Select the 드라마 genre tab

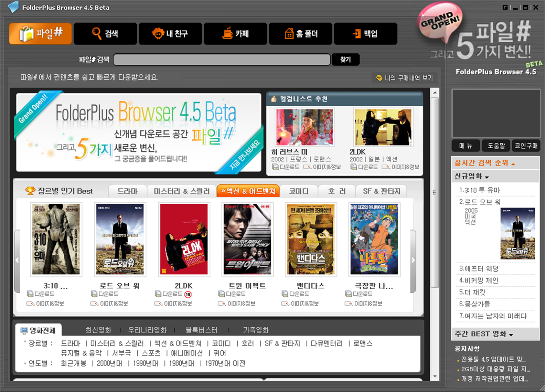[x=127, y=191]
